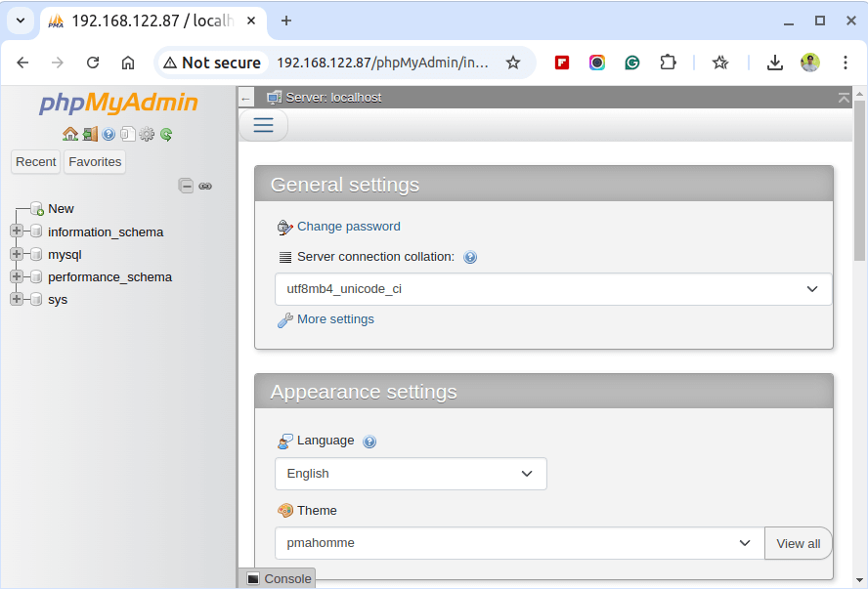Click the Log out door icon
This screenshot has height=589, width=868.
90,134
